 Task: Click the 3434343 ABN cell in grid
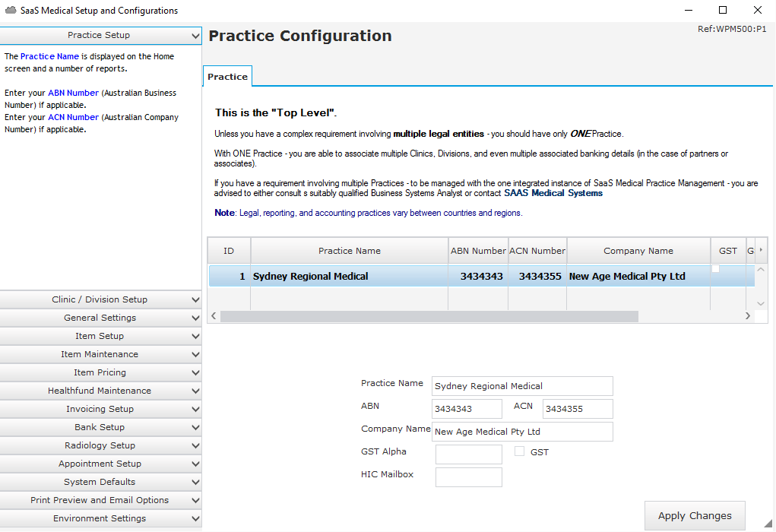(478, 276)
